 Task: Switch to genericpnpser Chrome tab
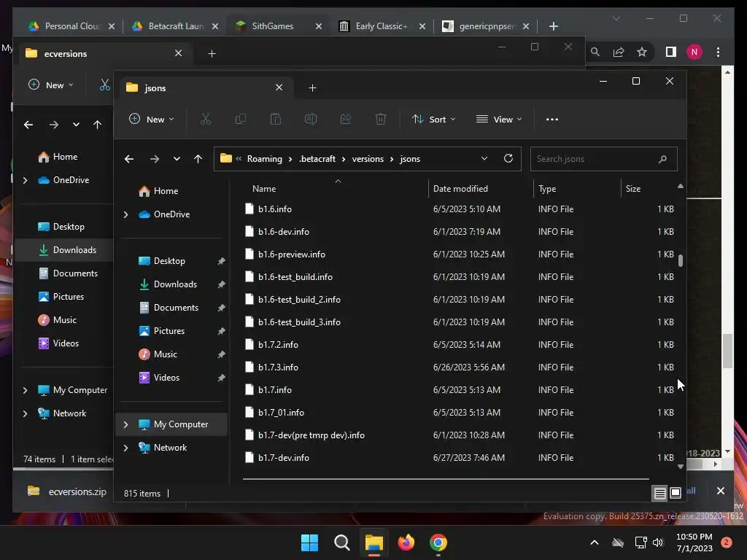click(486, 26)
